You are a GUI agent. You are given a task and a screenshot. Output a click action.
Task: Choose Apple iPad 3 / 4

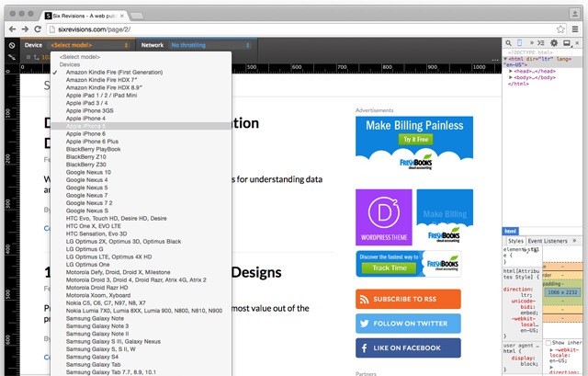(x=141, y=103)
